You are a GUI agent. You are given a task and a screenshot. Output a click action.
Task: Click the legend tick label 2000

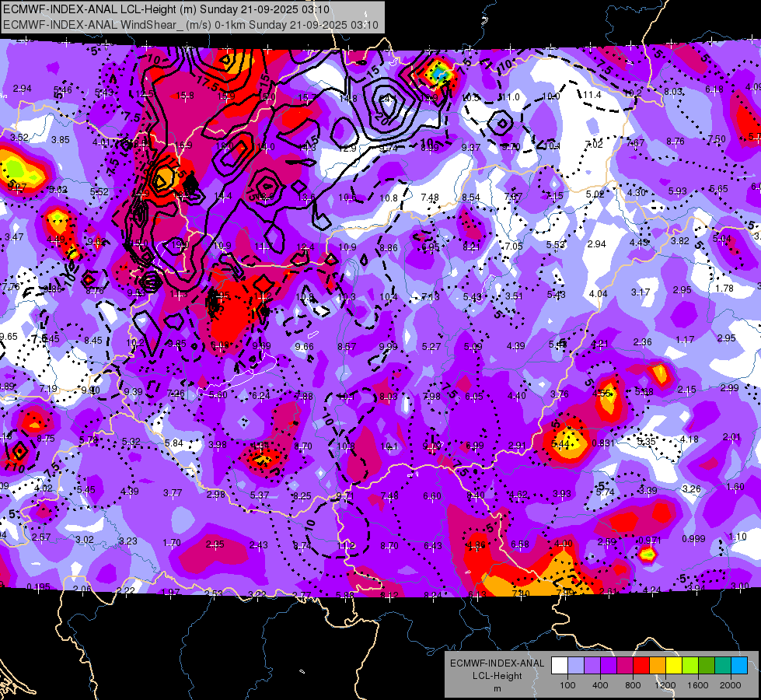[731, 685]
